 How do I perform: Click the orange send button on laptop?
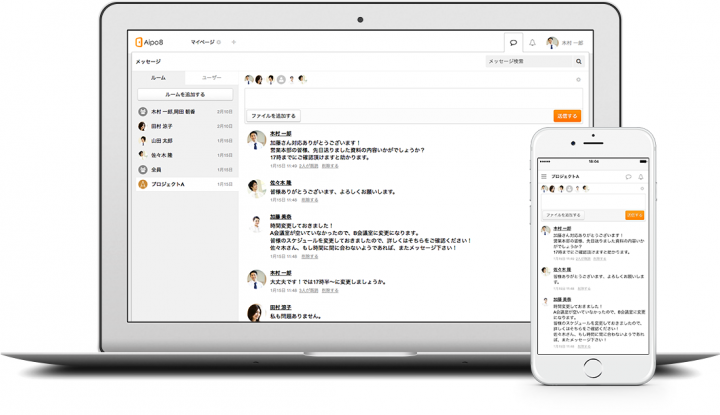coord(567,116)
